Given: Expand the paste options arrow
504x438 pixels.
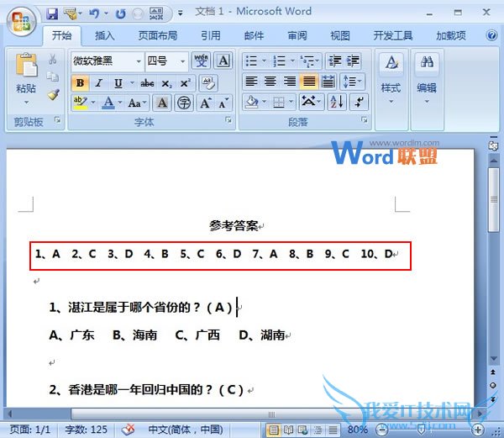Looking at the screenshot, I should (x=26, y=103).
